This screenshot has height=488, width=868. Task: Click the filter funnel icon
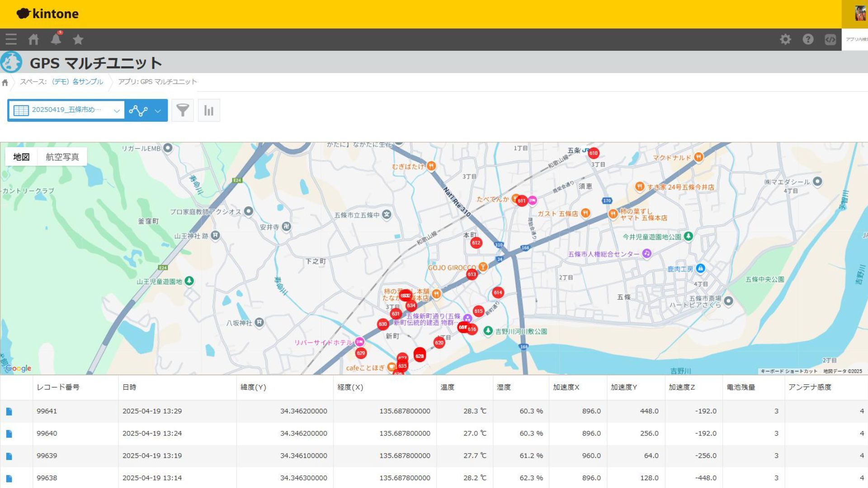183,110
